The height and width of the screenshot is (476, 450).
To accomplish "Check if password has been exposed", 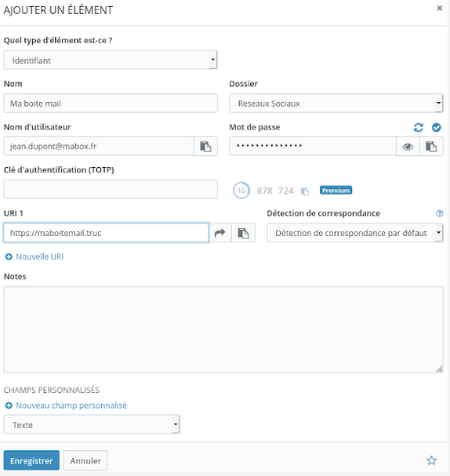I will pyautogui.click(x=437, y=128).
